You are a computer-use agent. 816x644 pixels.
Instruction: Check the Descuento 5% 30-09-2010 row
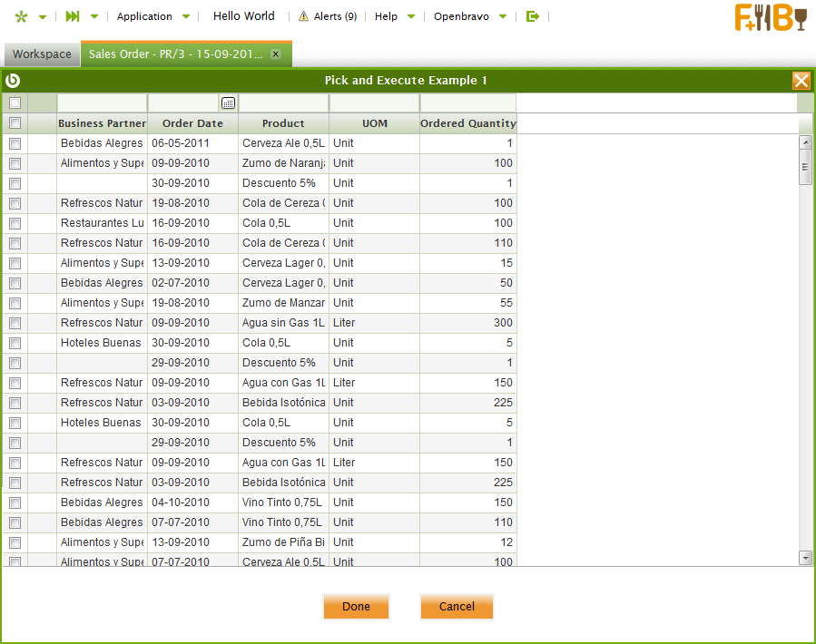point(15,183)
